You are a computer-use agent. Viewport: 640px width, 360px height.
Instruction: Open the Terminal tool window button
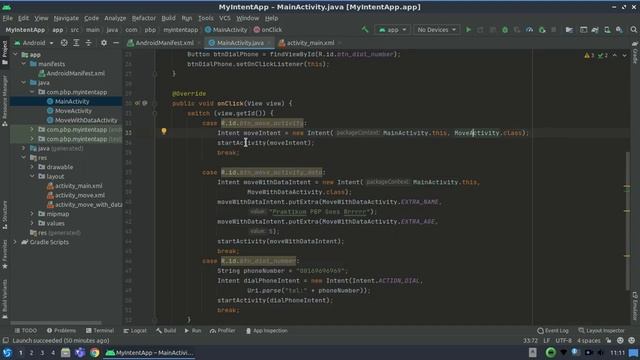click(100, 331)
